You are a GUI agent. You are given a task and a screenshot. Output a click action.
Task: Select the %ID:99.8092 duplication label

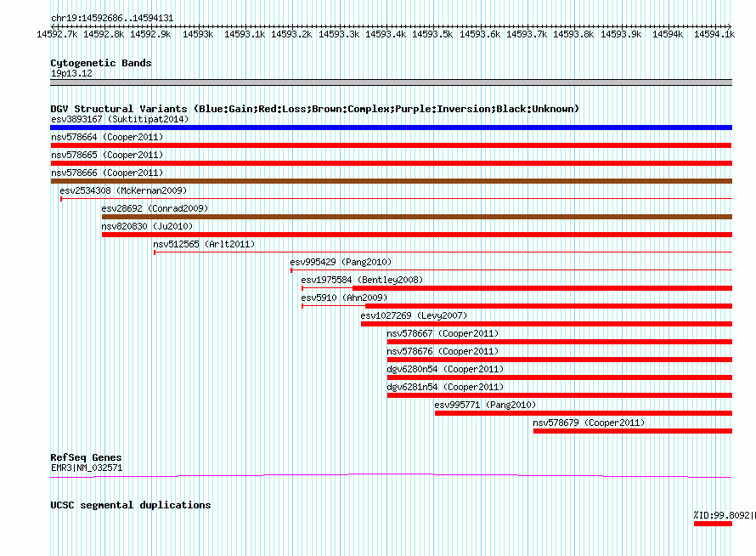pos(725,515)
